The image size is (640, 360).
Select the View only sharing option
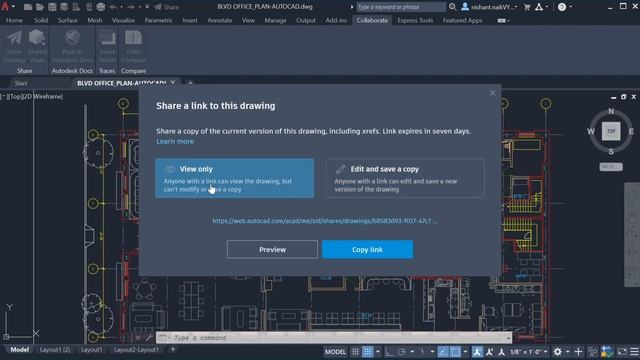click(235, 178)
